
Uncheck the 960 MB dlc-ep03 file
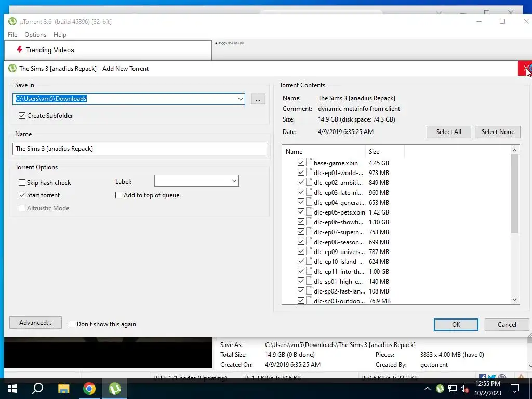(x=301, y=192)
